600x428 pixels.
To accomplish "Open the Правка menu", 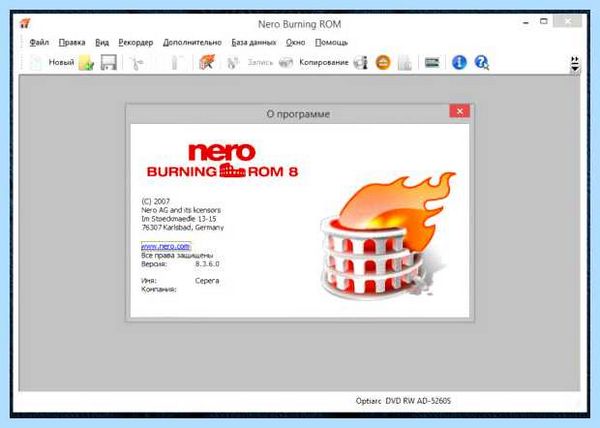I will pyautogui.click(x=72, y=42).
